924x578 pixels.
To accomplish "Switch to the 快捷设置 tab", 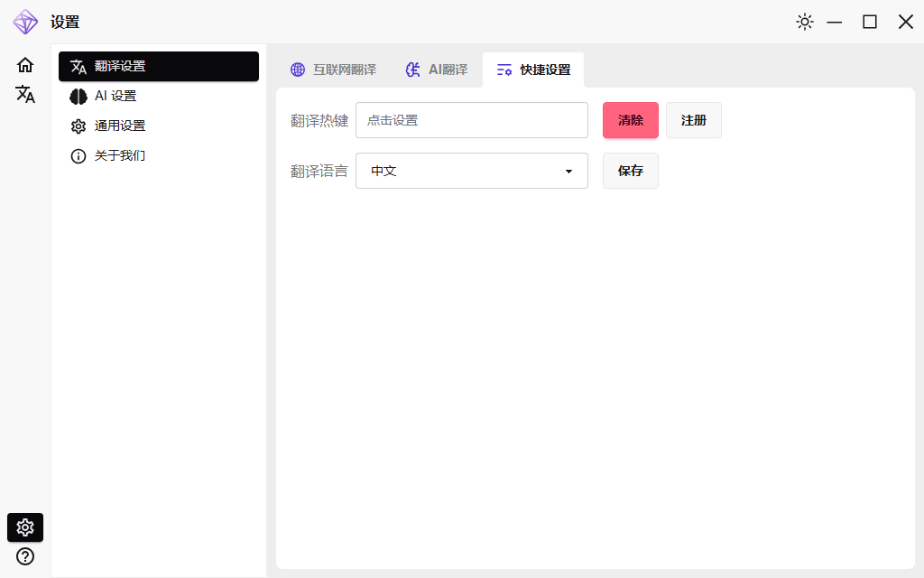I will [x=533, y=69].
